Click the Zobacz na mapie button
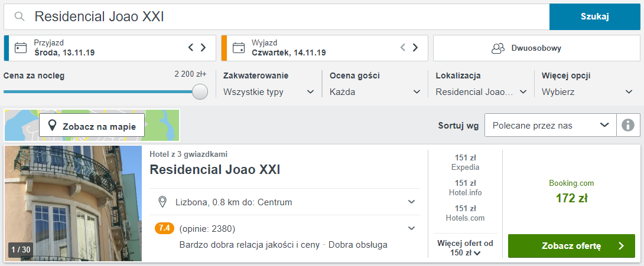Viewport: 644px width, 266px height. (x=92, y=126)
